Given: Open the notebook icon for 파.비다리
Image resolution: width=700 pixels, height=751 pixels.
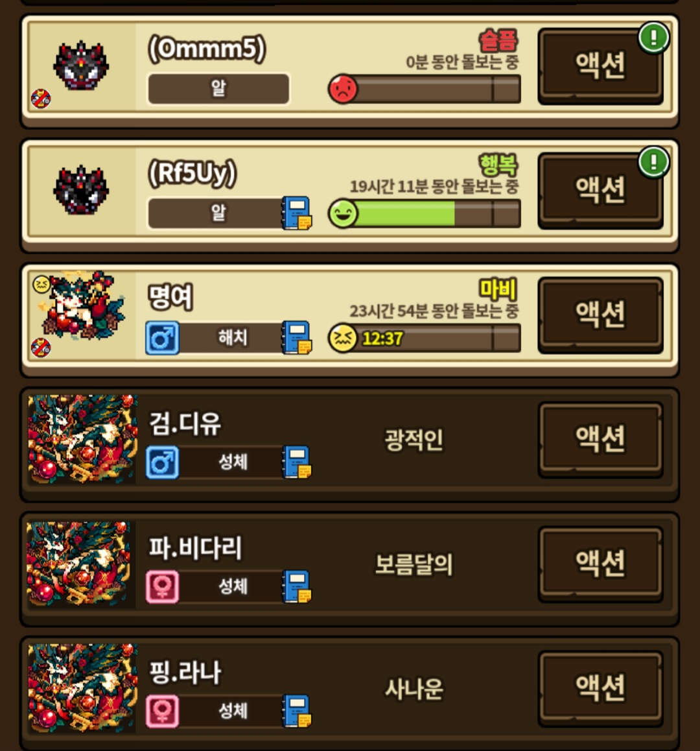Looking at the screenshot, I should (297, 586).
